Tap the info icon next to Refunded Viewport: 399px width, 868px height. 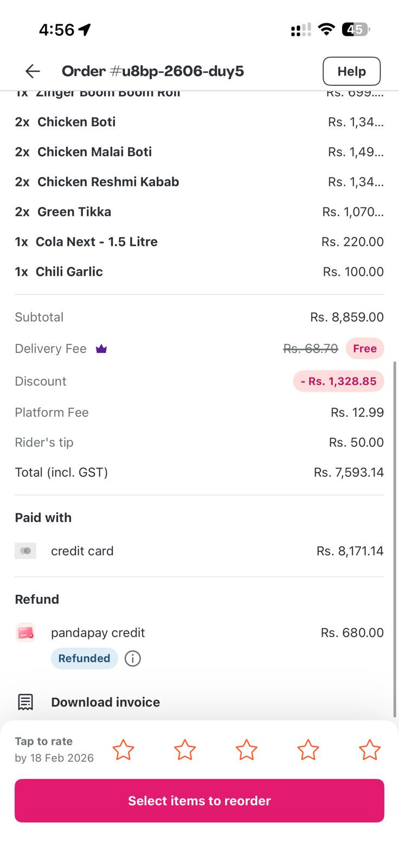coord(133,659)
